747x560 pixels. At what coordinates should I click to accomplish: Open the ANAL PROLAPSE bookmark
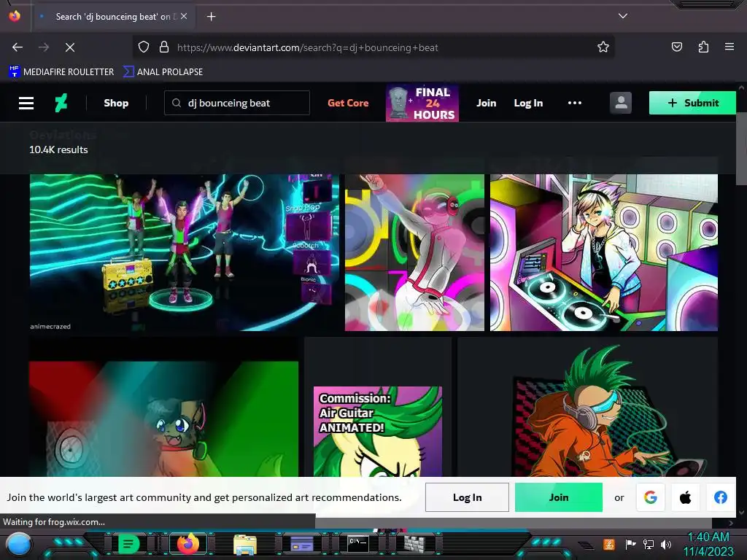tap(163, 72)
